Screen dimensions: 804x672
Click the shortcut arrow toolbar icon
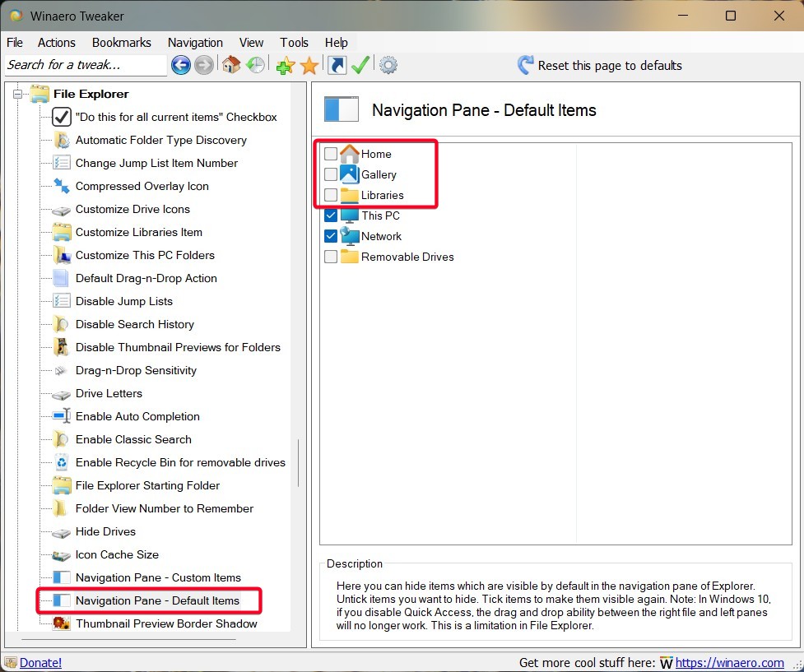coord(337,65)
